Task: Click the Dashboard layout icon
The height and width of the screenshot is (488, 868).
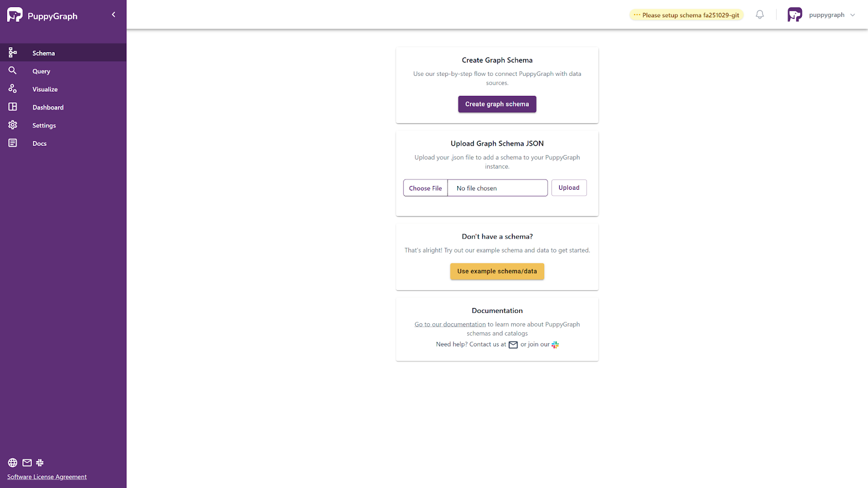Action: [12, 107]
